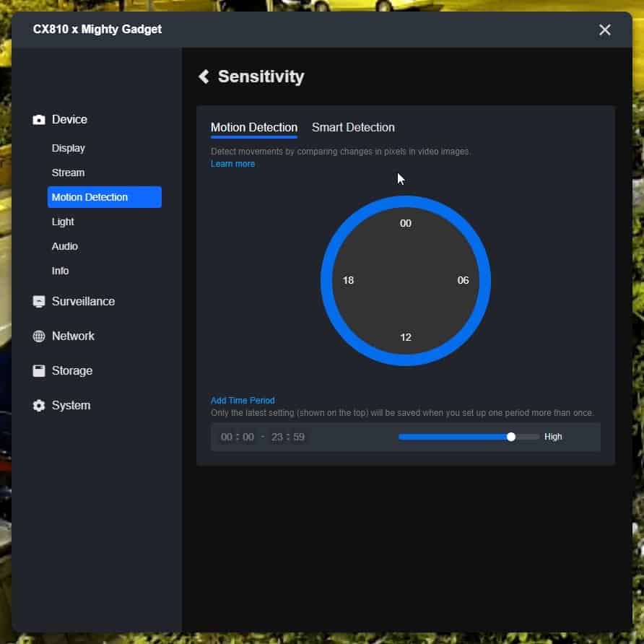
Task: Open the device Info page
Action: pyautogui.click(x=61, y=271)
